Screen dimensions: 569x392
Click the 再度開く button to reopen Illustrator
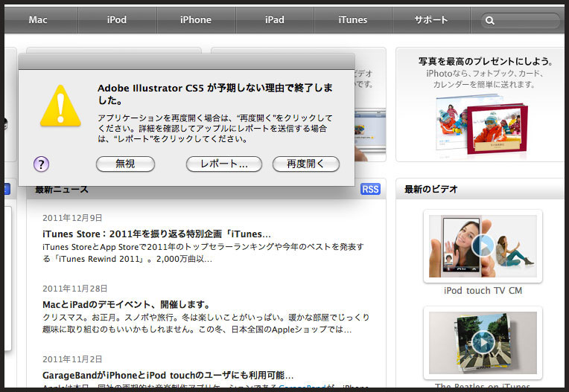306,164
